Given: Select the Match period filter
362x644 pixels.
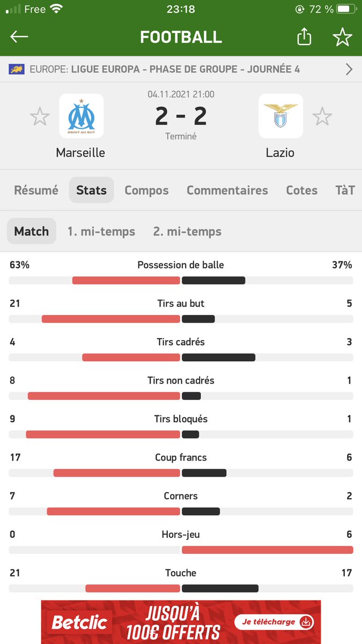Looking at the screenshot, I should [31, 231].
